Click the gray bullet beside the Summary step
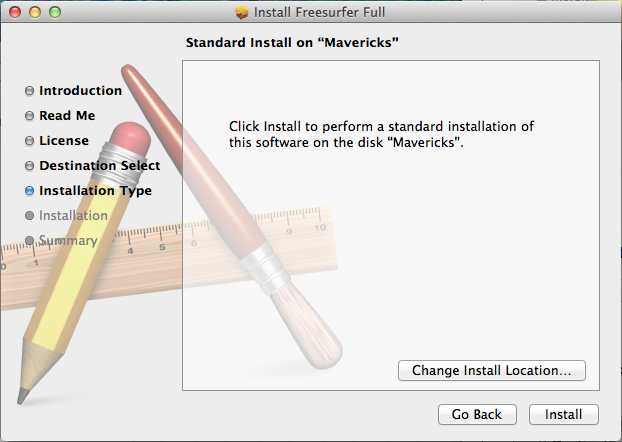 coord(29,240)
